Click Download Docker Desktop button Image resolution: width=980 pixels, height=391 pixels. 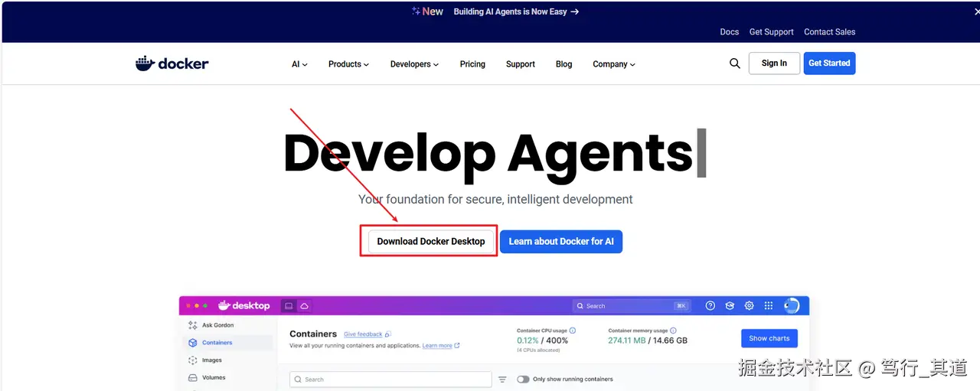click(431, 241)
